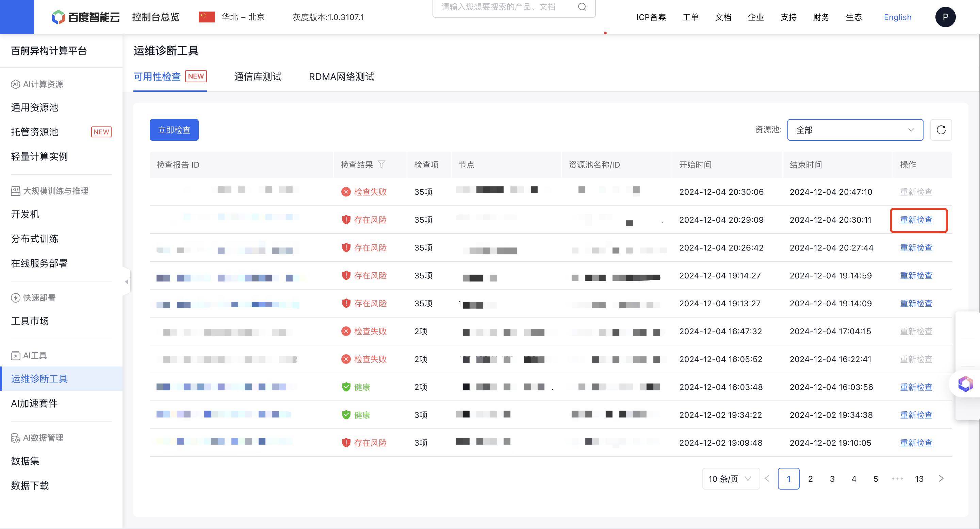This screenshot has height=529, width=980.
Task: Click the search magnifier icon
Action: 582,6
